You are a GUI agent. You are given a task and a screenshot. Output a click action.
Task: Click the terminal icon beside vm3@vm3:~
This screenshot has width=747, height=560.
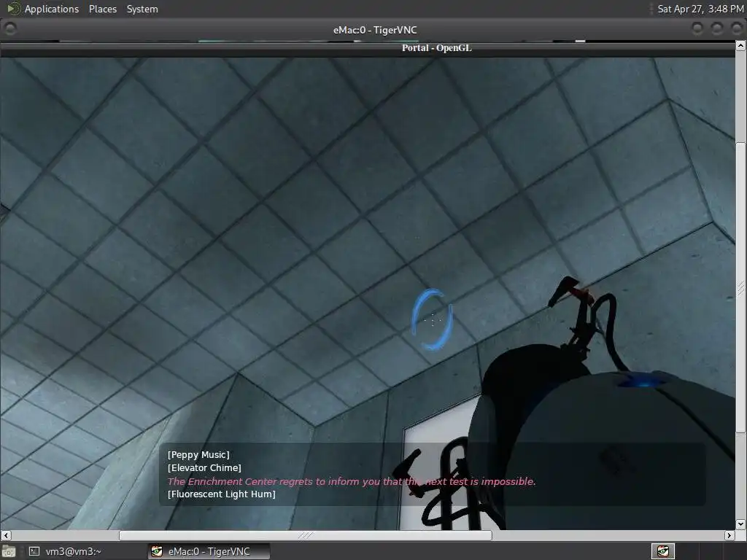pyautogui.click(x=34, y=551)
